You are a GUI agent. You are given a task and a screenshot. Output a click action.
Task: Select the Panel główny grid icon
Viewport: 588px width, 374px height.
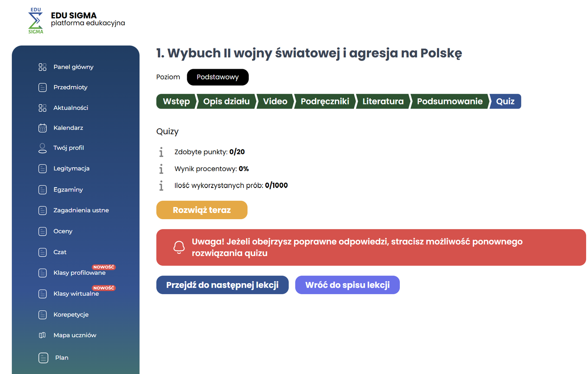(43, 67)
